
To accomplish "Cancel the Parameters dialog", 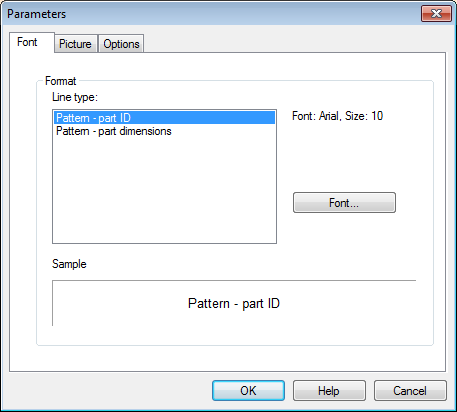I will point(410,390).
